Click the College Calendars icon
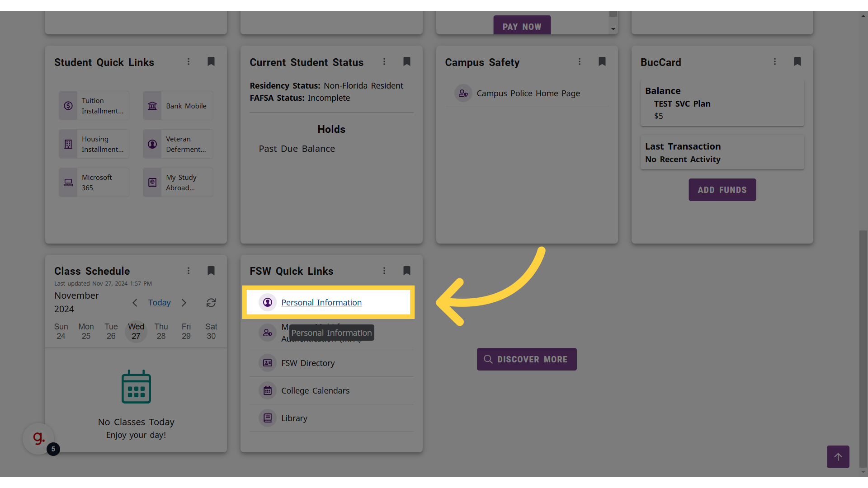Image resolution: width=868 pixels, height=488 pixels. tap(268, 391)
